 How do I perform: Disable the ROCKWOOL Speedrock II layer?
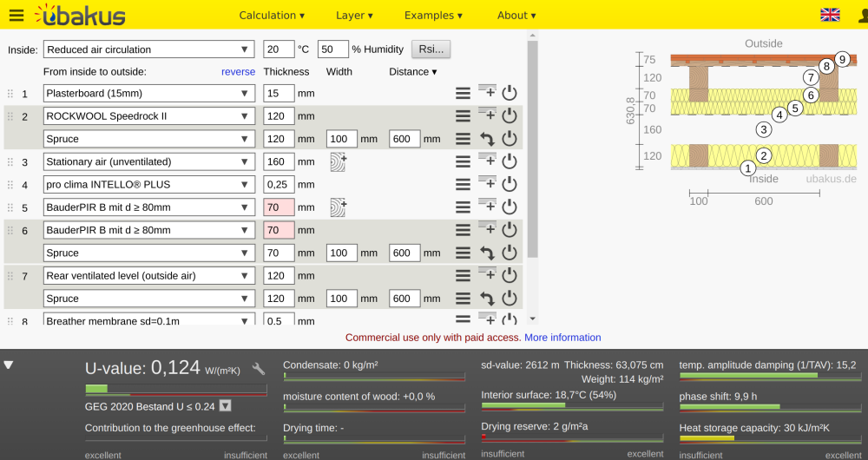click(x=510, y=115)
